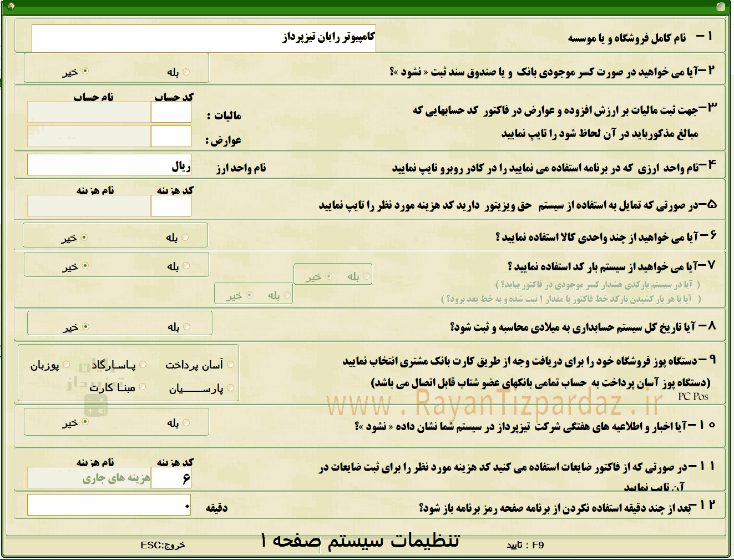
Task: Close the settings window with the title bar button
Action: (721, 7)
